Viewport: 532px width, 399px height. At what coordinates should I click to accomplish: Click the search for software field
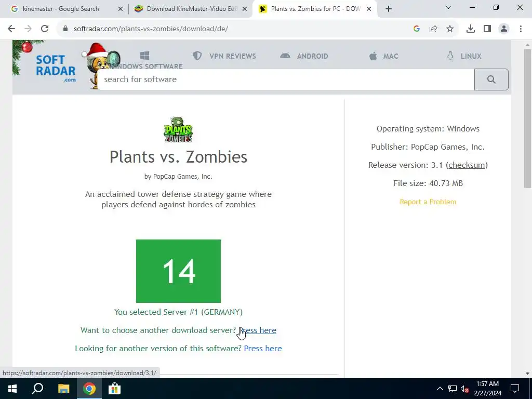pos(286,79)
